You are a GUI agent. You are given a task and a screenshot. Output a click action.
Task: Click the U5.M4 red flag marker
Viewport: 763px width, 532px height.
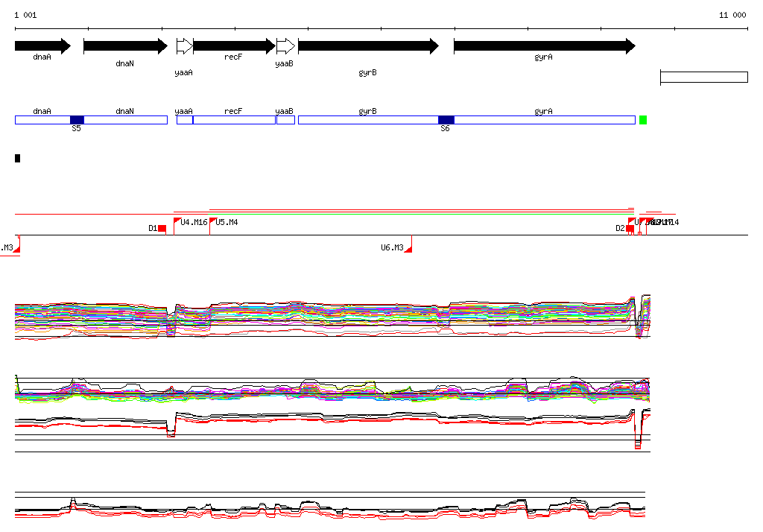tap(213, 221)
